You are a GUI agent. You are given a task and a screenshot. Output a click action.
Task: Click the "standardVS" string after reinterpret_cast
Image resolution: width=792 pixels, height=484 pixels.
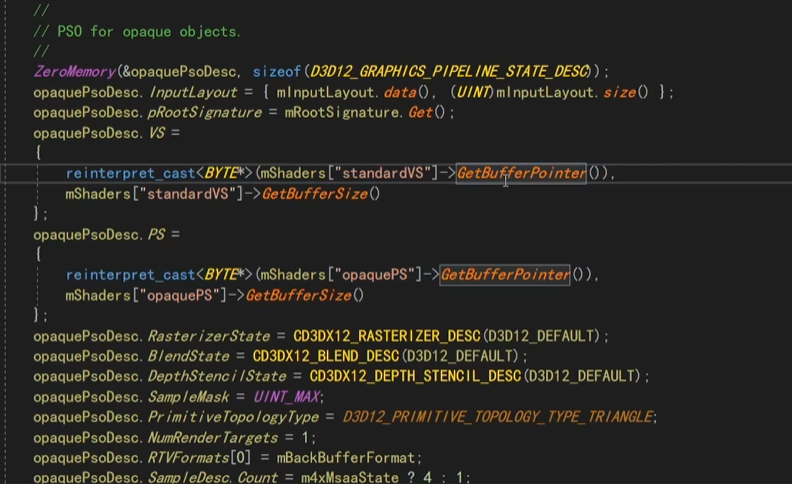point(383,173)
